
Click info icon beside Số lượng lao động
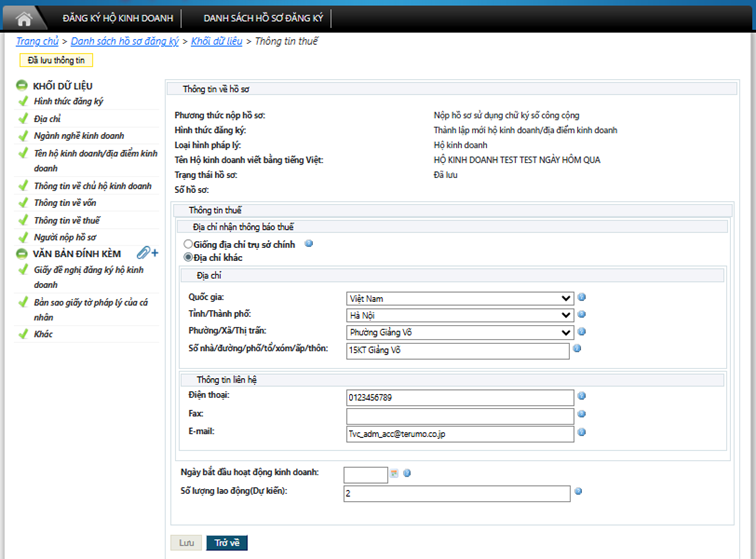coord(578,492)
